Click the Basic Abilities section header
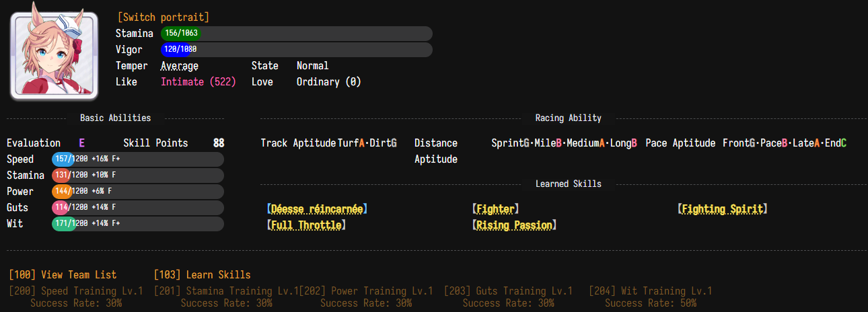 pyautogui.click(x=116, y=118)
